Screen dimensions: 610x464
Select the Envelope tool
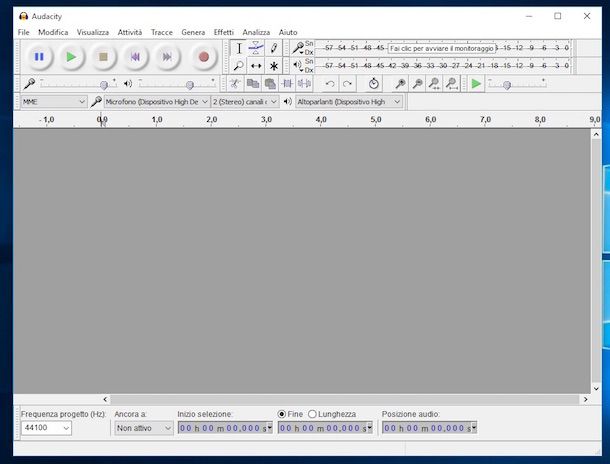click(x=256, y=48)
